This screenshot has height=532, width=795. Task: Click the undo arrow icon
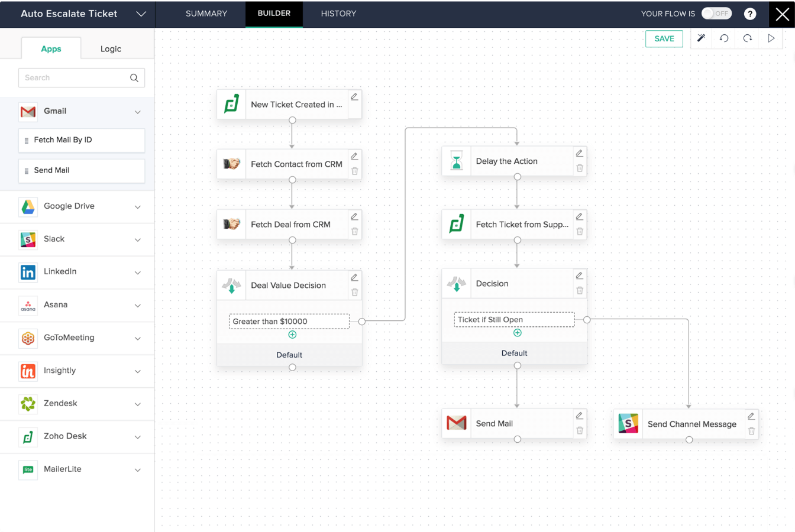click(724, 38)
